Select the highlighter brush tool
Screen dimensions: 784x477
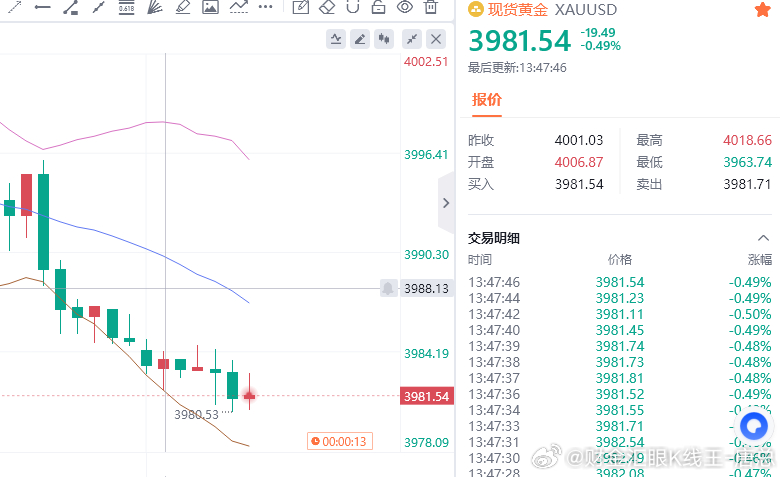click(182, 6)
